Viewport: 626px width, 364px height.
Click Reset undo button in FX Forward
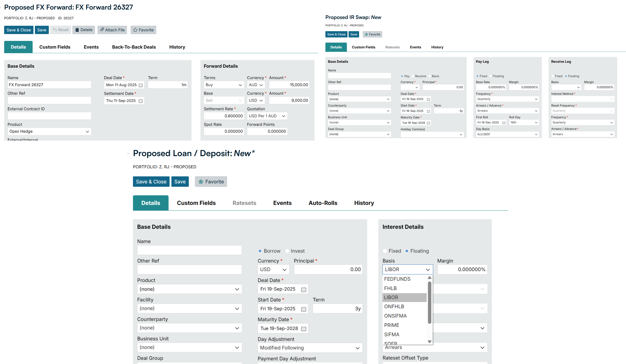[61, 30]
